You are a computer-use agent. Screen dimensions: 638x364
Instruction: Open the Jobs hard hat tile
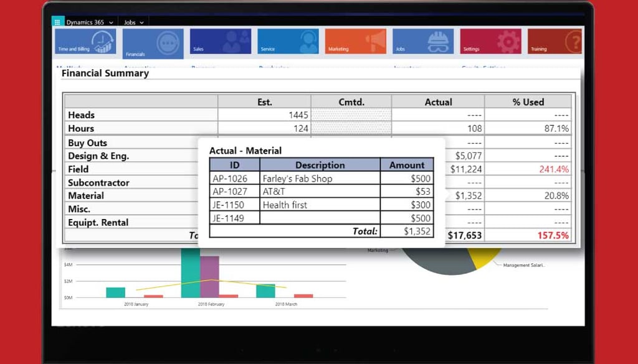point(423,42)
